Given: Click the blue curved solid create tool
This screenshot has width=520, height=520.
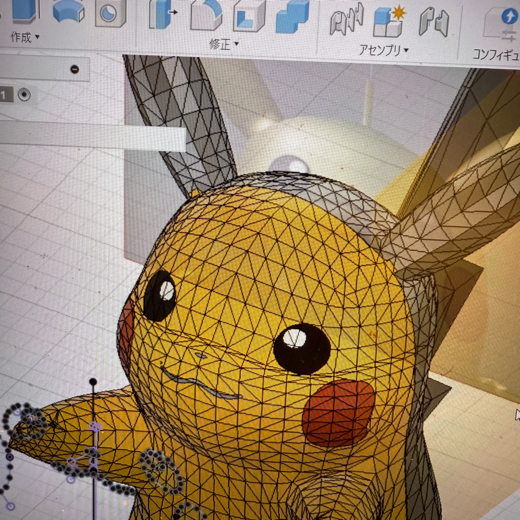Looking at the screenshot, I should (68, 12).
